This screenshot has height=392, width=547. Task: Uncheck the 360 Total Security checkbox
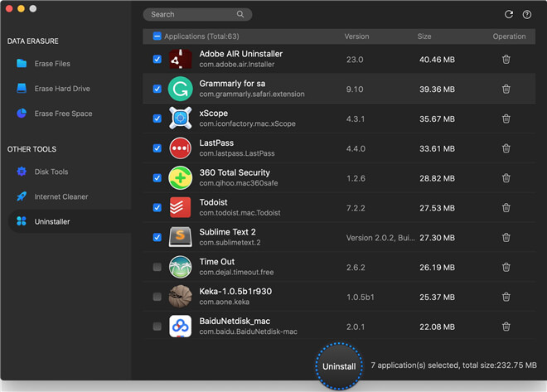pyautogui.click(x=157, y=177)
